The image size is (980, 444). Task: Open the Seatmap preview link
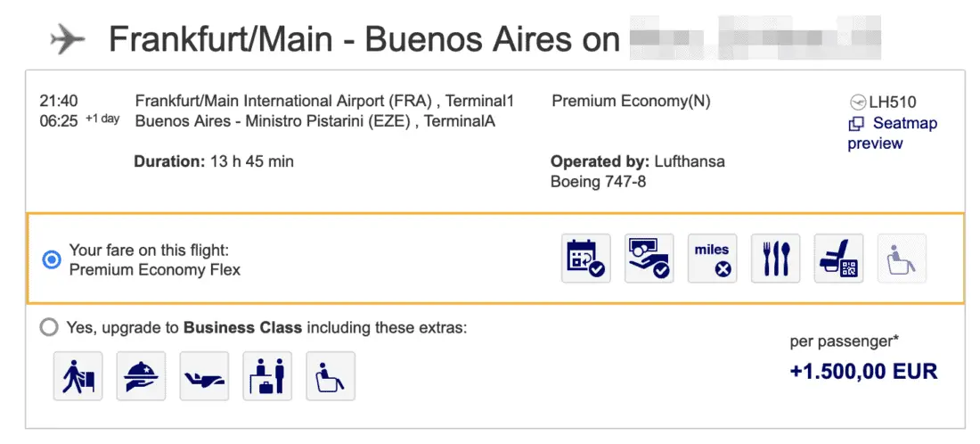pos(892,133)
